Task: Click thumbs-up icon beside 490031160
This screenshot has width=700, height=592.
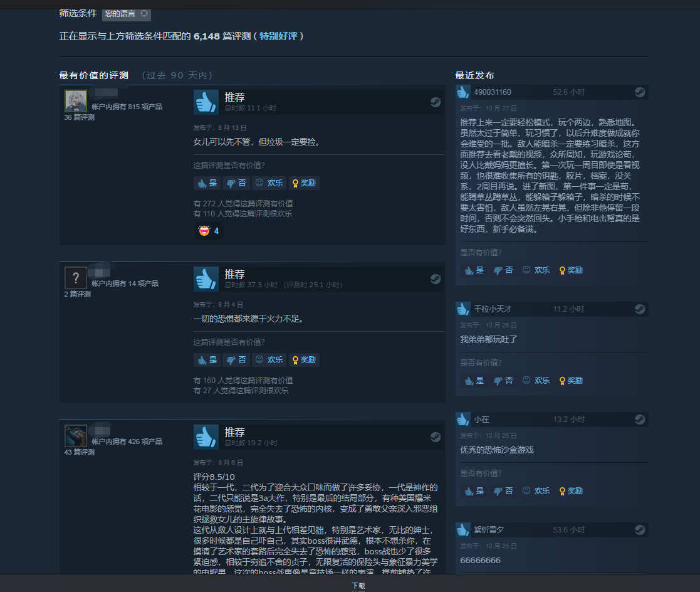Action: pos(463,92)
